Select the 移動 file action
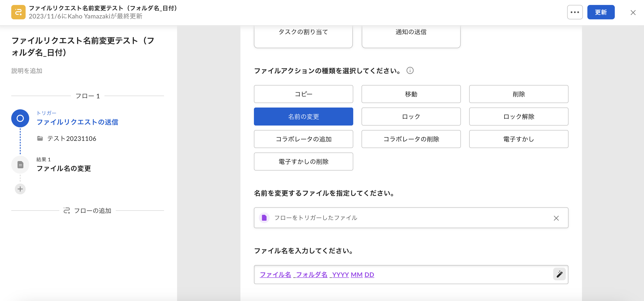This screenshot has height=301, width=644. [x=411, y=94]
